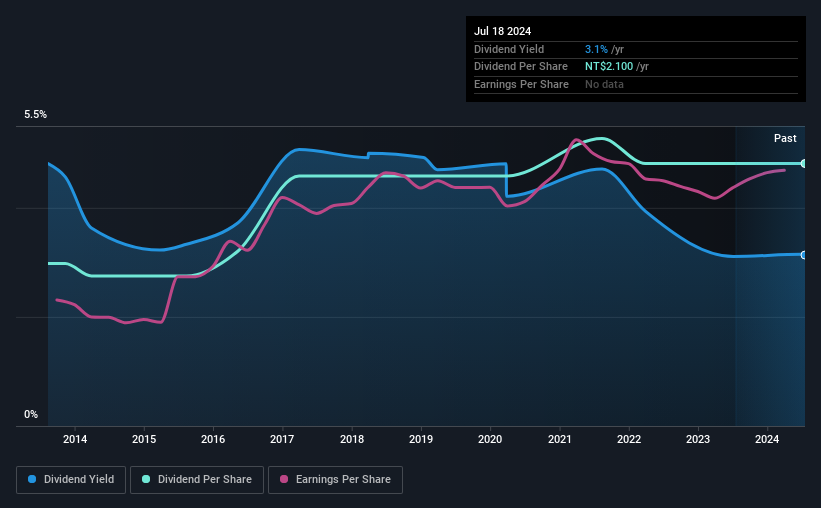Click the NT$2.100 dividend per share value
Viewport: 821px width, 508px height.
(609, 67)
